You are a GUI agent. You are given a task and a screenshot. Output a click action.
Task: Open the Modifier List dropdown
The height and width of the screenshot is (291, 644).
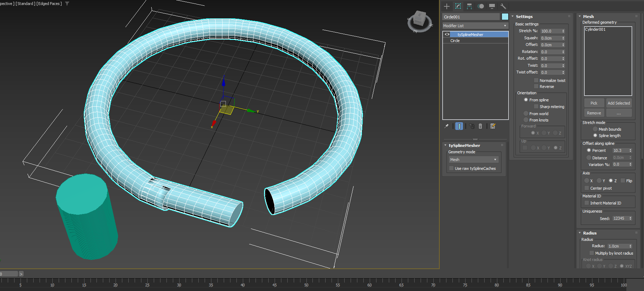click(x=475, y=26)
